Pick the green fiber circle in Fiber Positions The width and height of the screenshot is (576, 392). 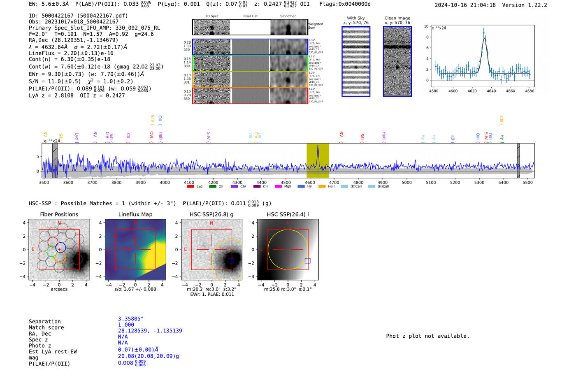(52, 251)
